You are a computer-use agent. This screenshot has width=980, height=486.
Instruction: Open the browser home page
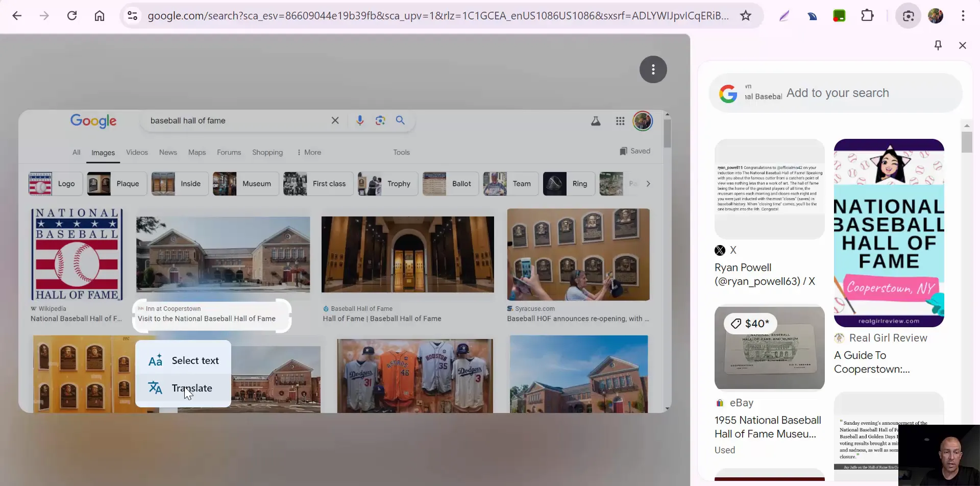(100, 16)
